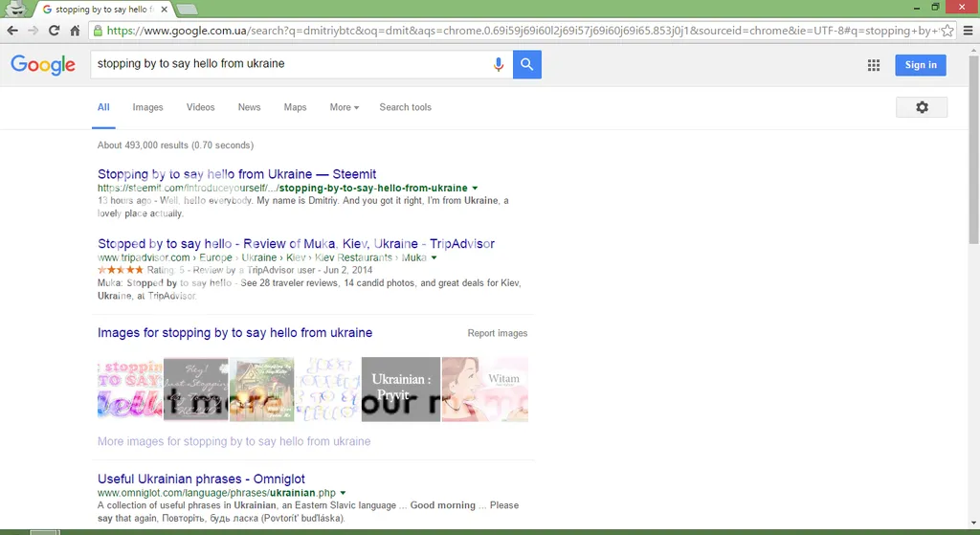
Task: Click the Google logo
Action: coord(43,64)
